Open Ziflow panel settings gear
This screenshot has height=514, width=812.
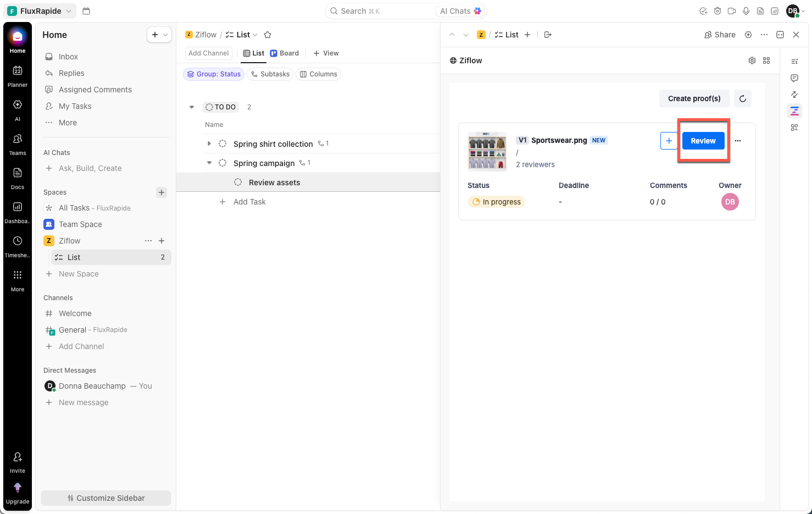click(x=752, y=60)
